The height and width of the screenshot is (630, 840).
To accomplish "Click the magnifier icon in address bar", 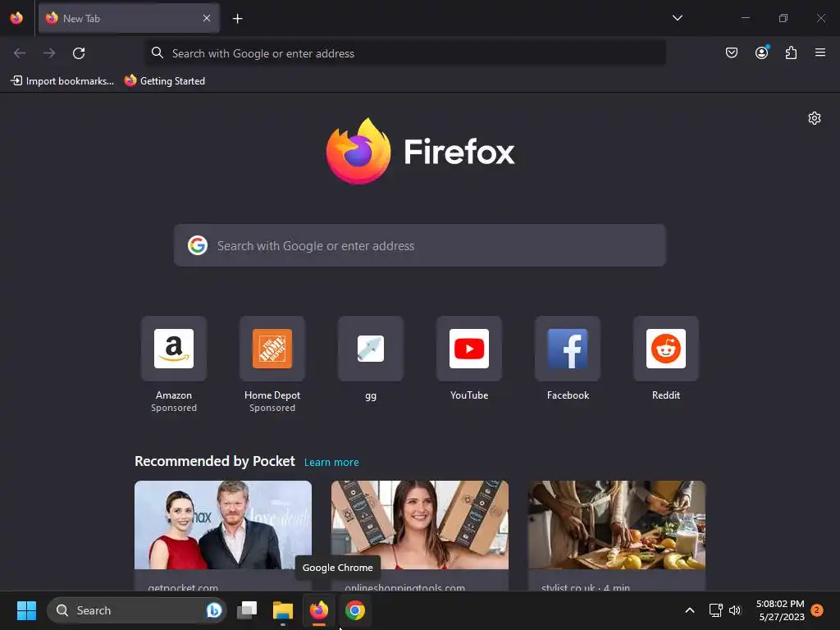I will 157,52.
